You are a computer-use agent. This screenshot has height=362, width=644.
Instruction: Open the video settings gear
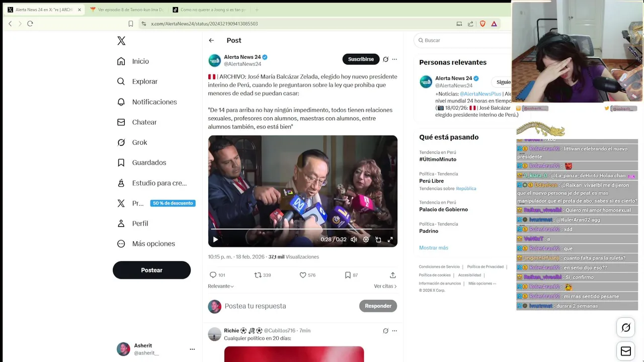tap(366, 240)
